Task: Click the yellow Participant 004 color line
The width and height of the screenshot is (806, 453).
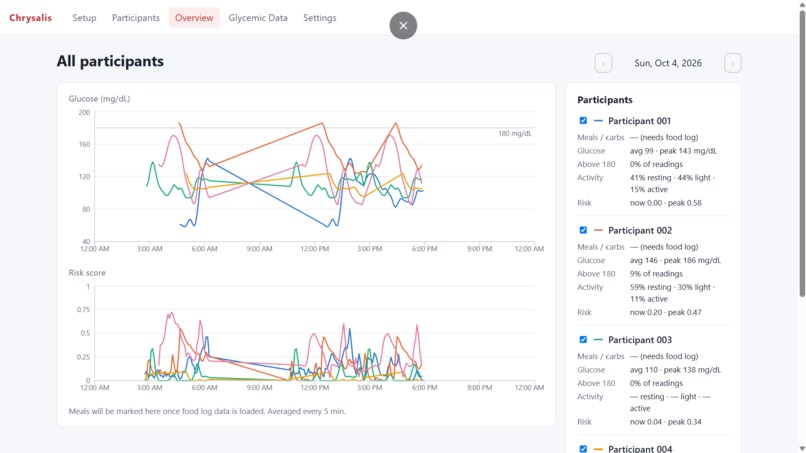Action: [598, 449]
